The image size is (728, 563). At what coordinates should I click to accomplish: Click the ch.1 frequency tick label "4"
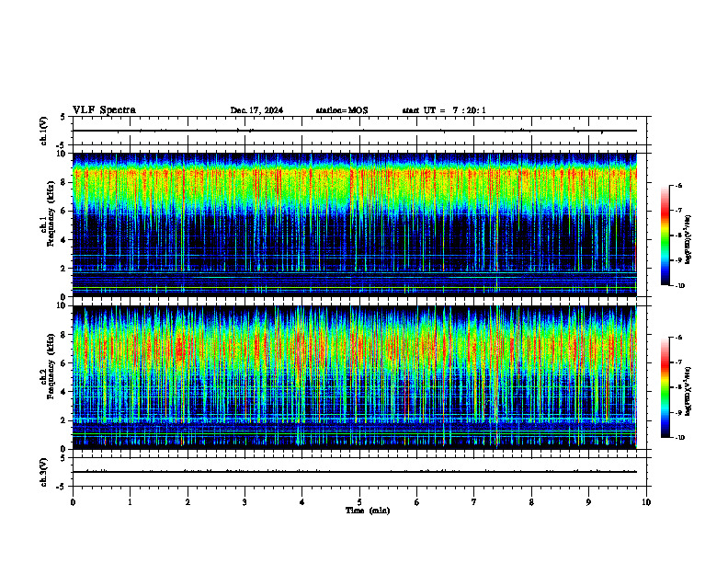tap(64, 240)
